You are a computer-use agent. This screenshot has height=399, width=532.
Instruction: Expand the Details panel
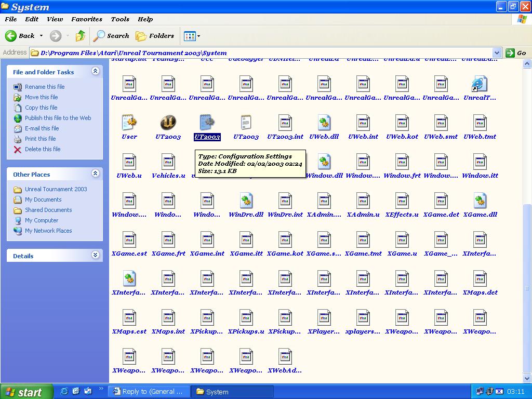click(x=96, y=255)
